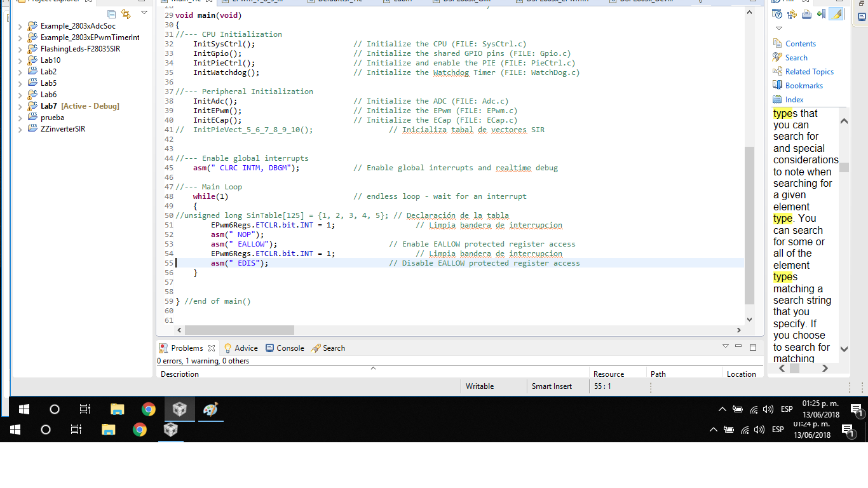Click the Smart Insert status bar entry
The width and height of the screenshot is (868, 488).
pos(552,386)
